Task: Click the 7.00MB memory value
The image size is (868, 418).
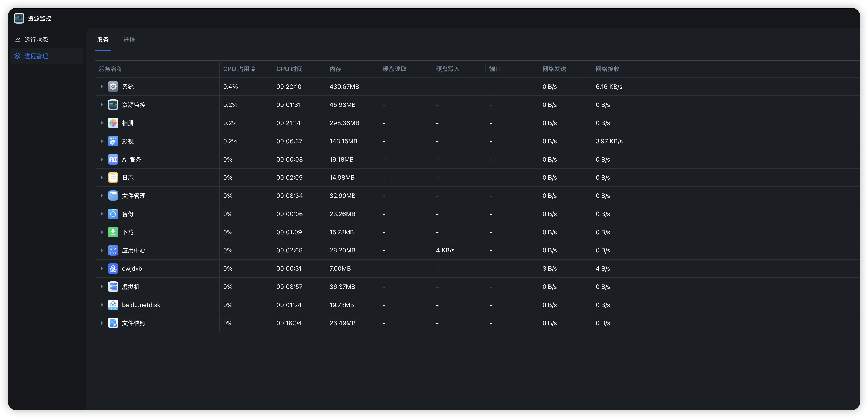Action: 340,269
